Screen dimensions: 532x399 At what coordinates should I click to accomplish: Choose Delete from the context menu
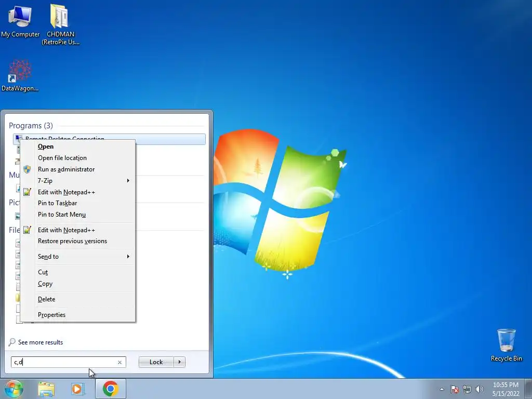point(78,299)
